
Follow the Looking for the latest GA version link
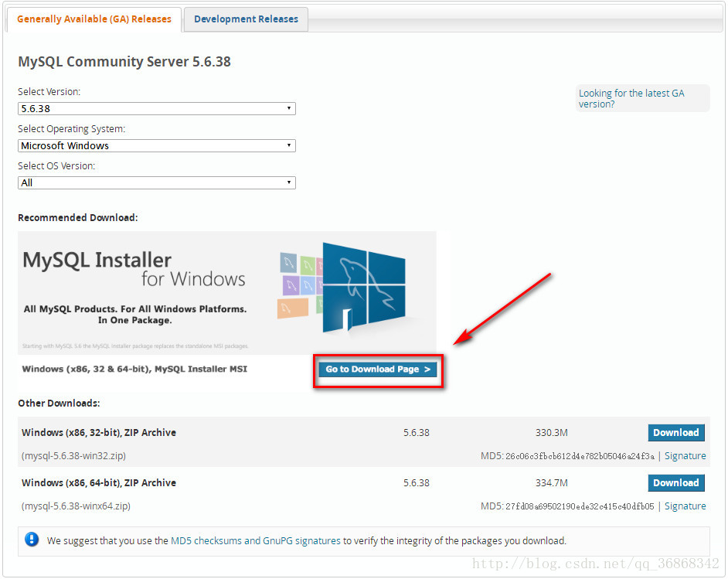coord(631,98)
